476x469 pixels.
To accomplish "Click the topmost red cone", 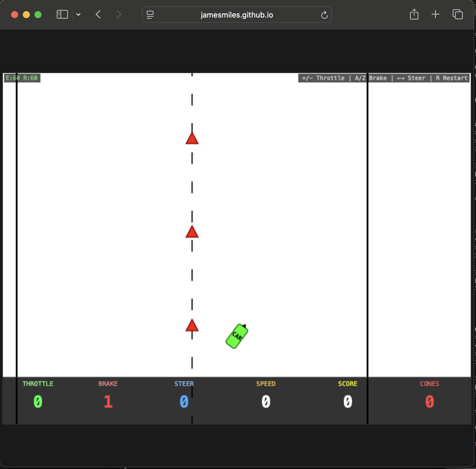I will 192,138.
